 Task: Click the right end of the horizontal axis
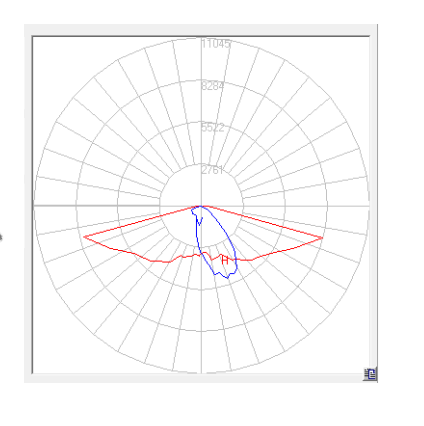tap(367, 206)
